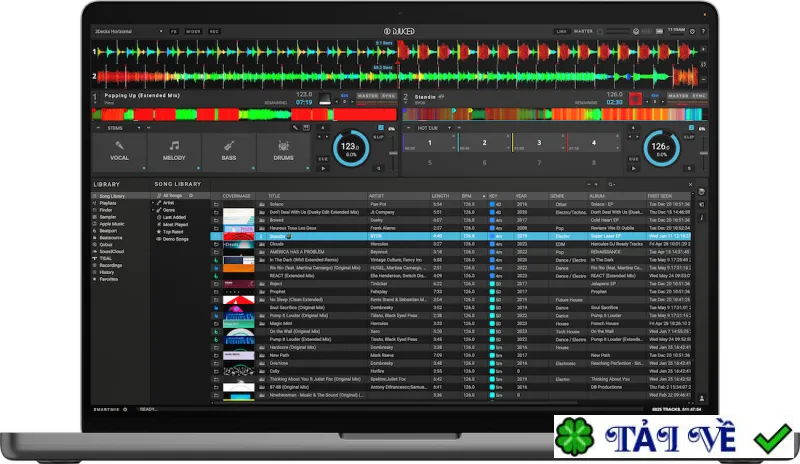Open settings gear icon next to the clock
Screen dimensions: 800x464
692,31
